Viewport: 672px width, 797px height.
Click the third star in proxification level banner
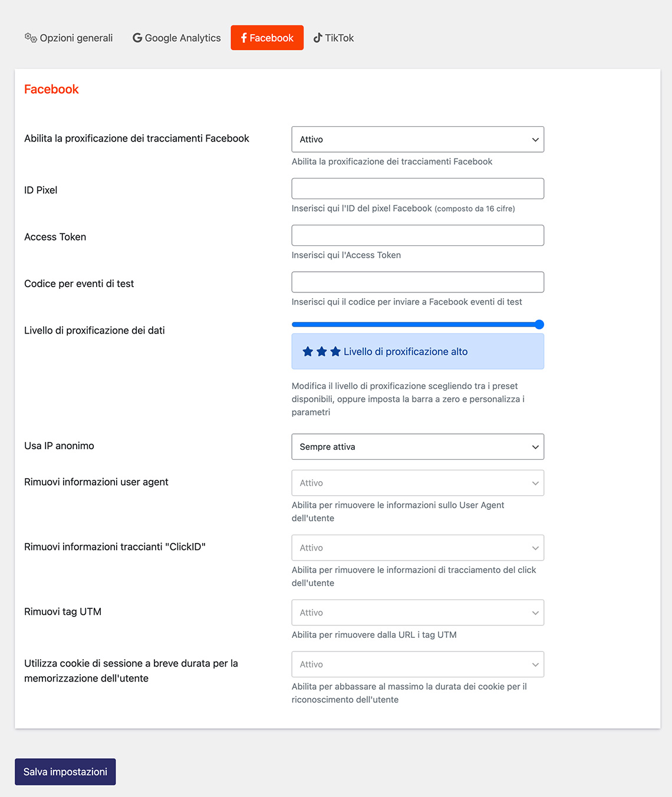tap(335, 352)
